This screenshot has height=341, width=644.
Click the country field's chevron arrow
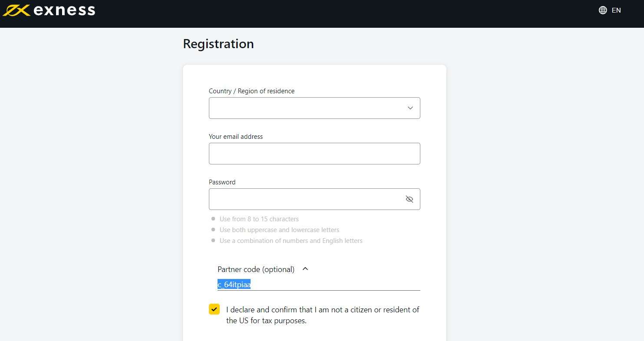pyautogui.click(x=410, y=108)
